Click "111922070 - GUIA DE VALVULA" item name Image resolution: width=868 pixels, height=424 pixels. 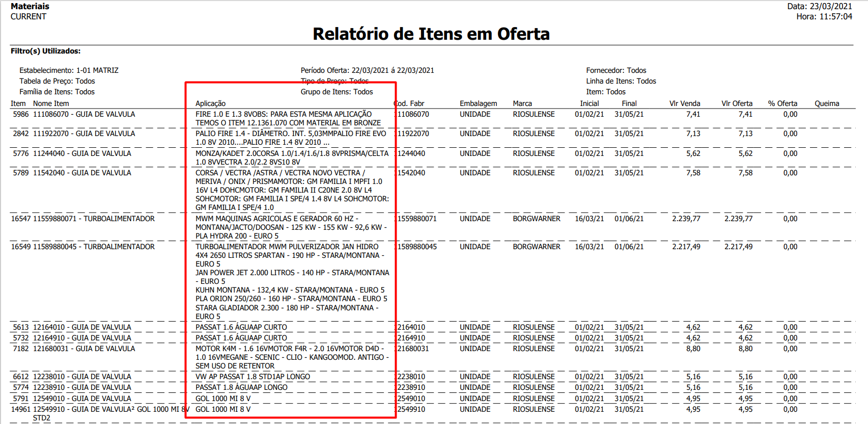84,134
